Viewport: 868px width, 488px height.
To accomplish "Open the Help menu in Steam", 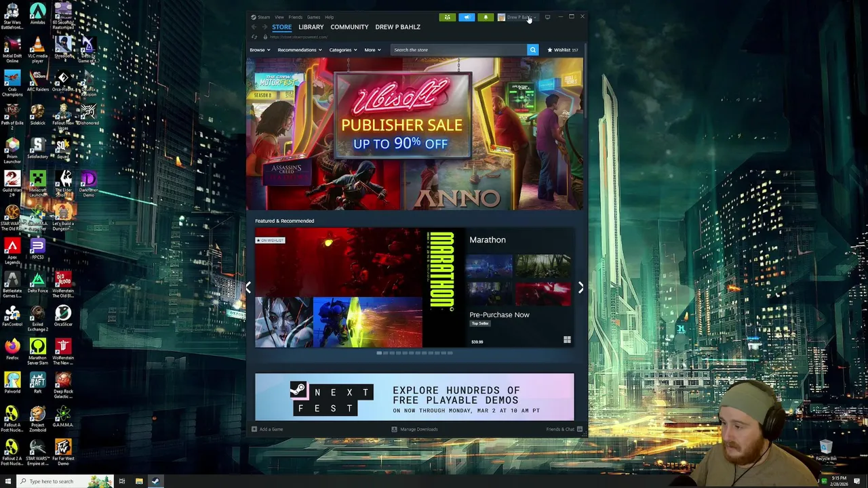I will 329,17.
